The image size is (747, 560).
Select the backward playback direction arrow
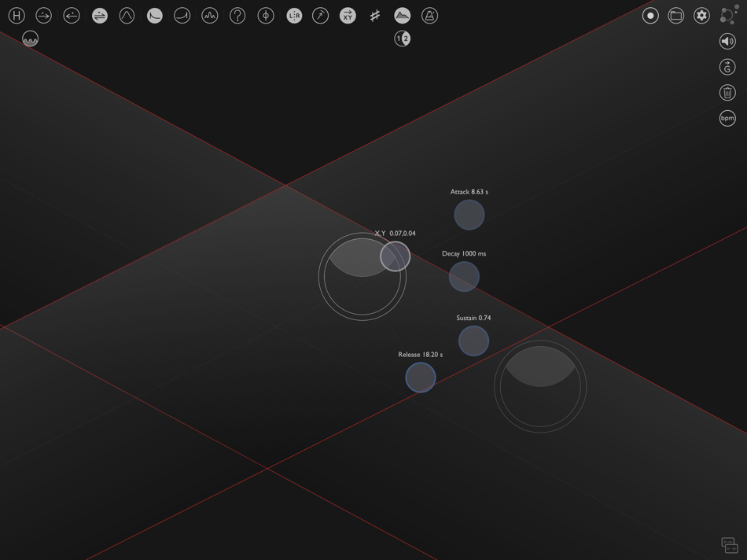click(x=72, y=16)
